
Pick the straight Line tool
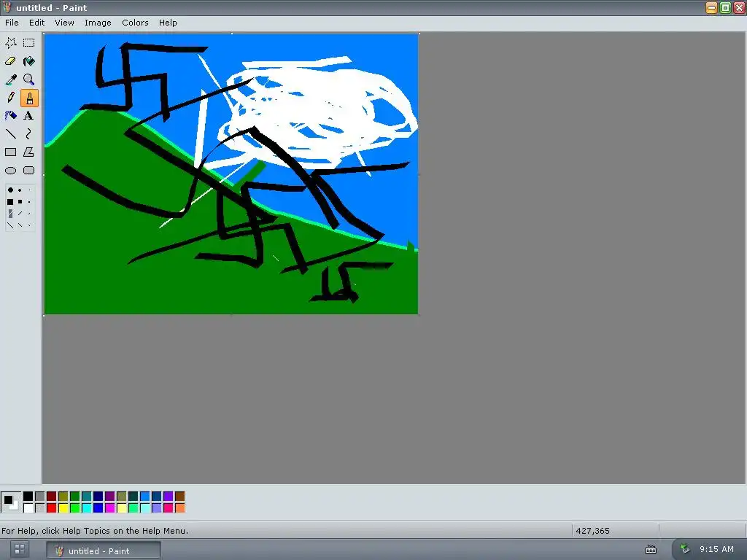10,134
